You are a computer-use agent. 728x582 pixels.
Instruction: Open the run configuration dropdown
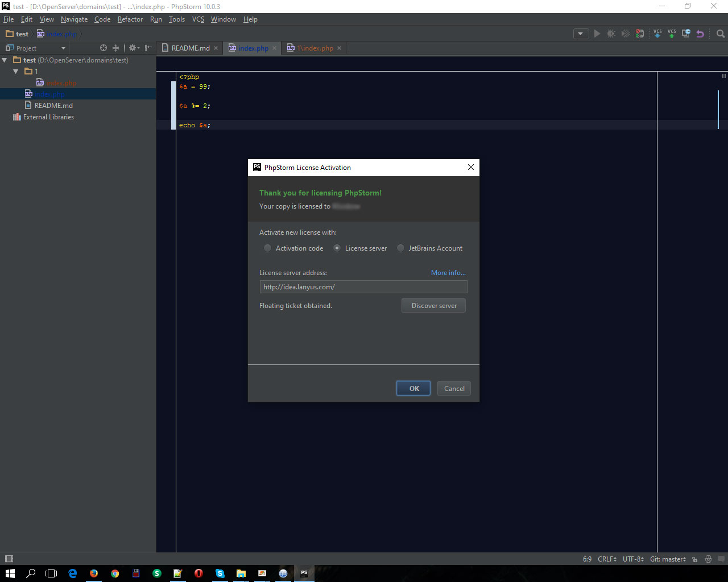(x=580, y=34)
